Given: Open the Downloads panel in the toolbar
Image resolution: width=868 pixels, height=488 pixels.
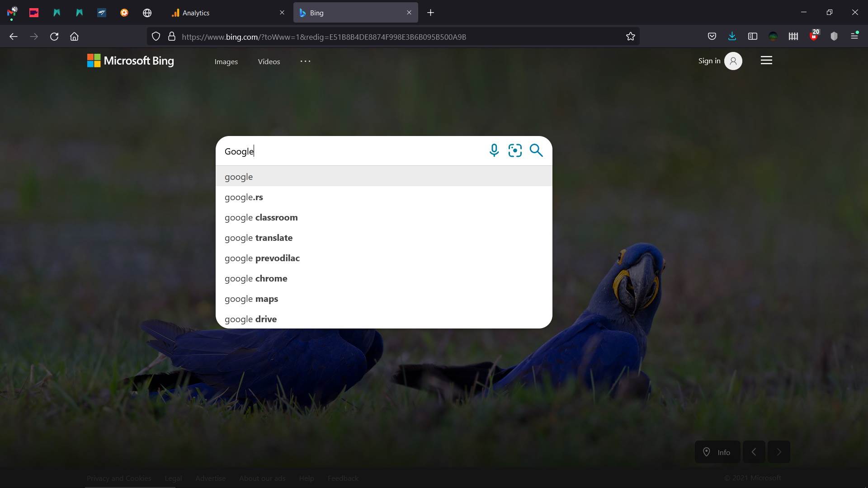Looking at the screenshot, I should [x=732, y=36].
